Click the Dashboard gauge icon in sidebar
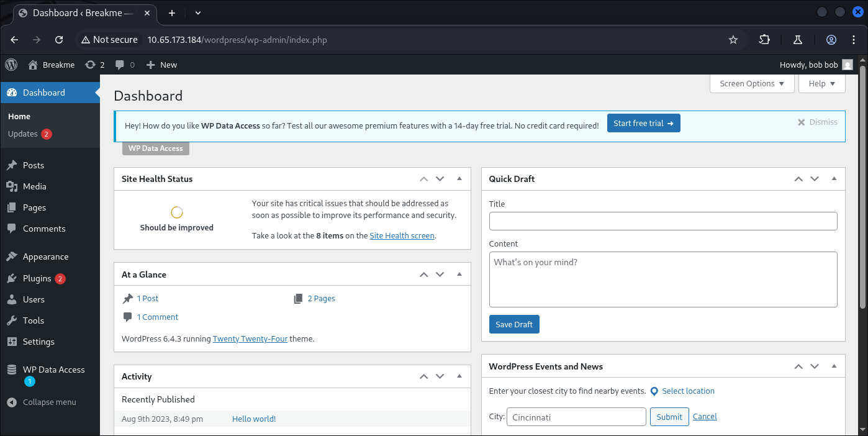 (12, 93)
